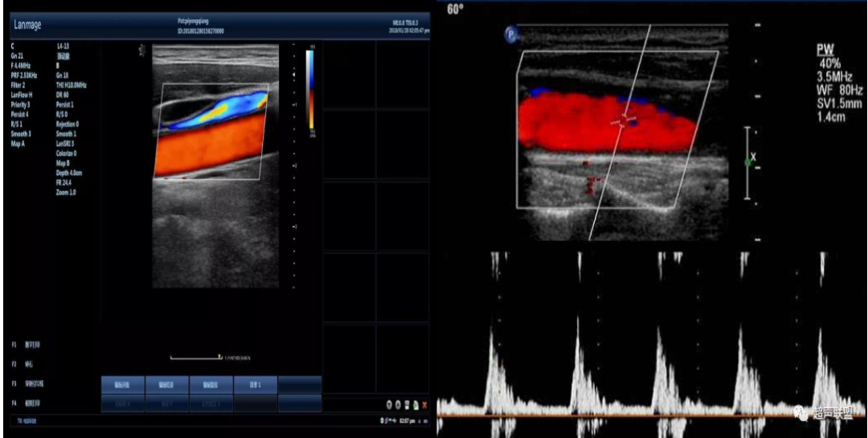
Task: Click the cine loop progress bar
Action: [x=196, y=358]
